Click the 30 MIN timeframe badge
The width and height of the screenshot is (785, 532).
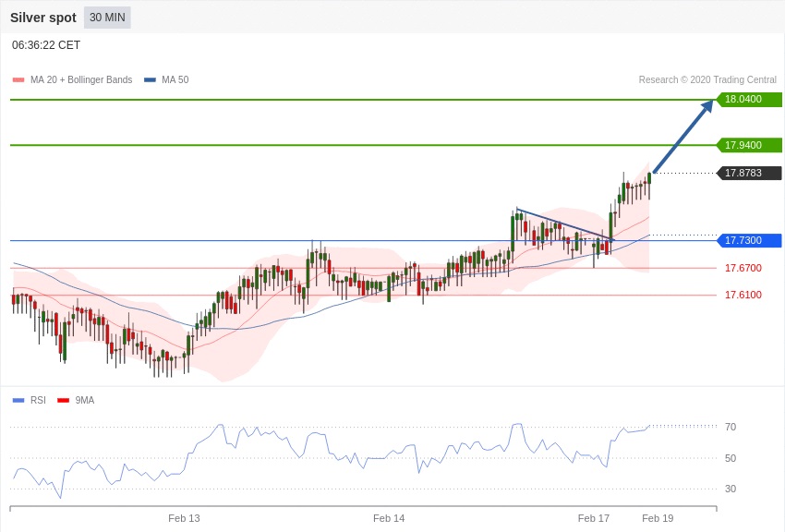[107, 18]
